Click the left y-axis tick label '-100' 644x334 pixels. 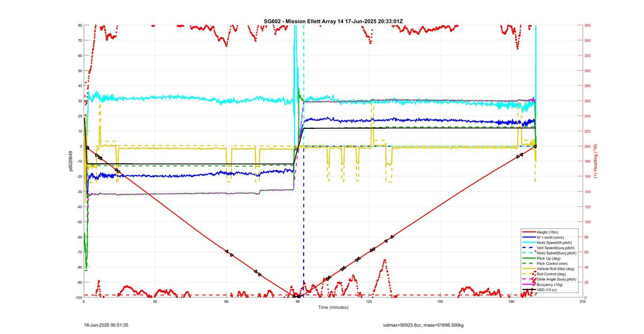coord(78,297)
